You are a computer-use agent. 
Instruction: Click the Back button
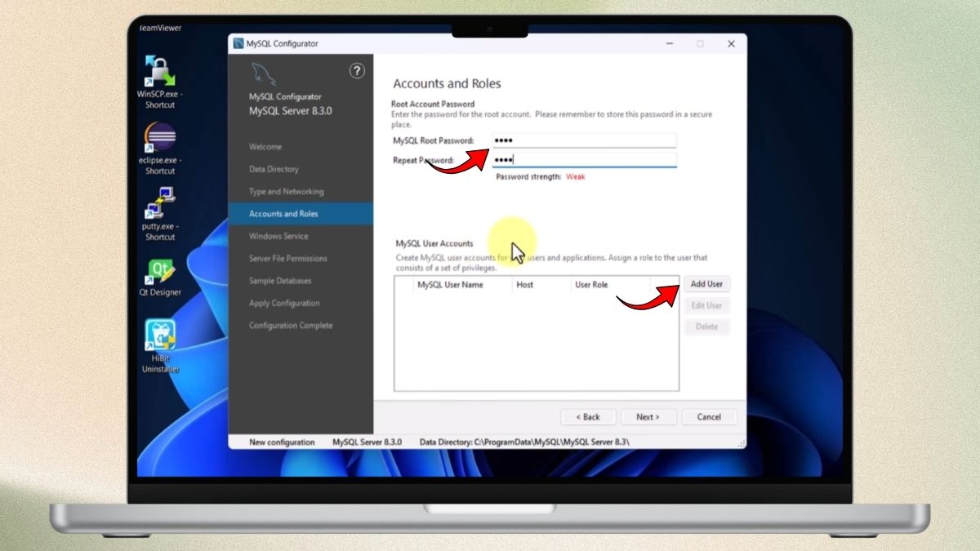click(x=588, y=417)
